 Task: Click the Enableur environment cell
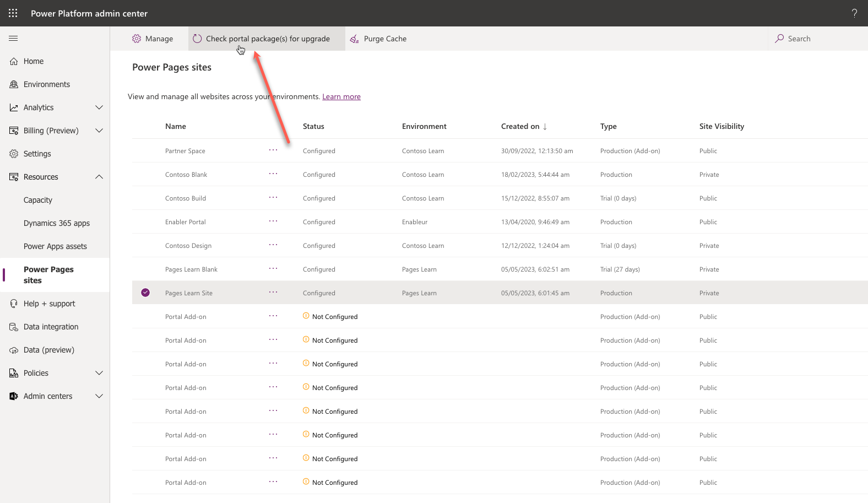point(415,222)
